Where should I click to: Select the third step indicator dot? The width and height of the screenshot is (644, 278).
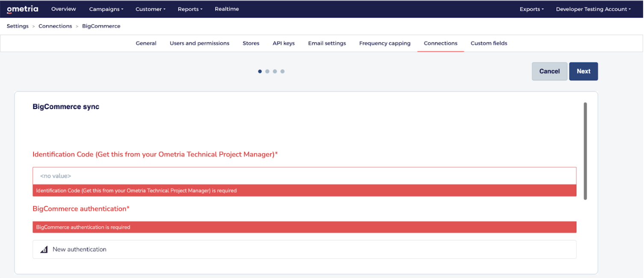[x=275, y=71]
